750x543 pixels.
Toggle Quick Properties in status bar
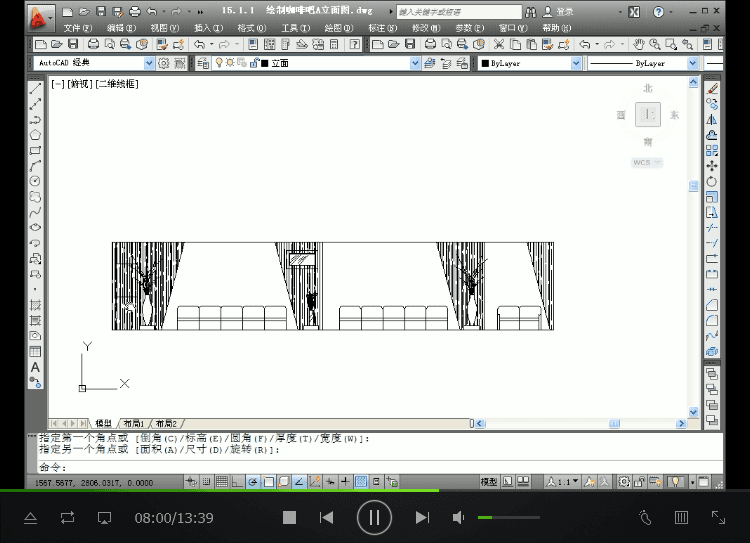click(x=376, y=482)
